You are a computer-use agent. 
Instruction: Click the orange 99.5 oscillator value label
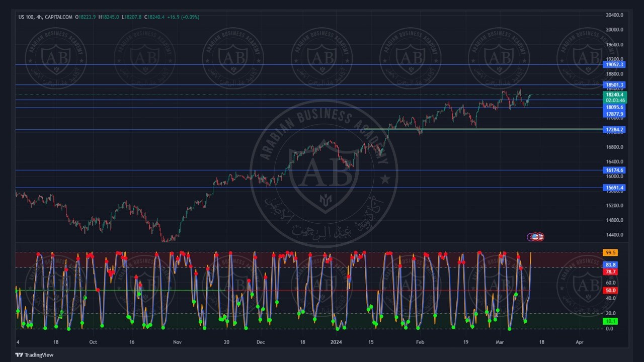(x=610, y=252)
